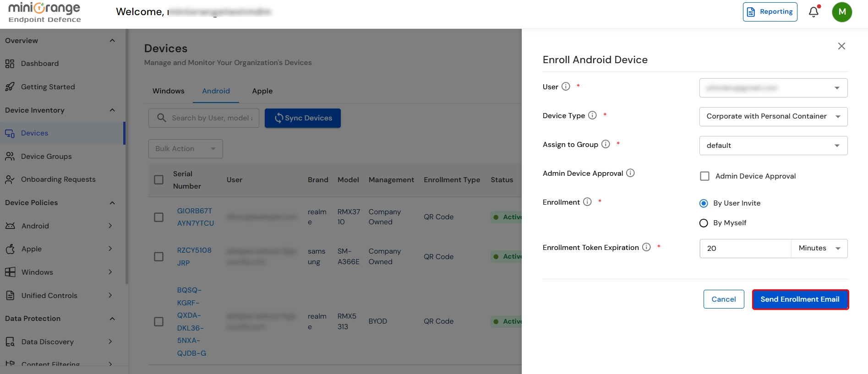868x374 pixels.
Task: Click the search magnifier icon
Action: pyautogui.click(x=161, y=118)
